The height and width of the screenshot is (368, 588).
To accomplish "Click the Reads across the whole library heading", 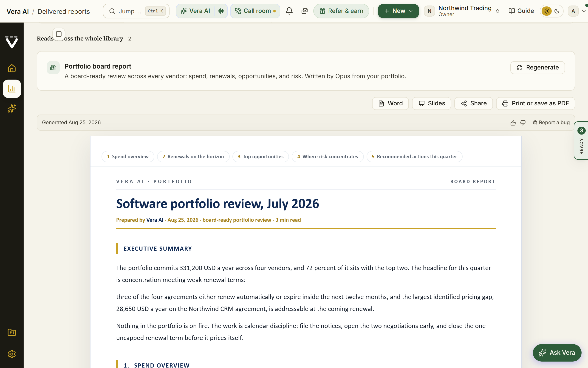I will (x=80, y=38).
